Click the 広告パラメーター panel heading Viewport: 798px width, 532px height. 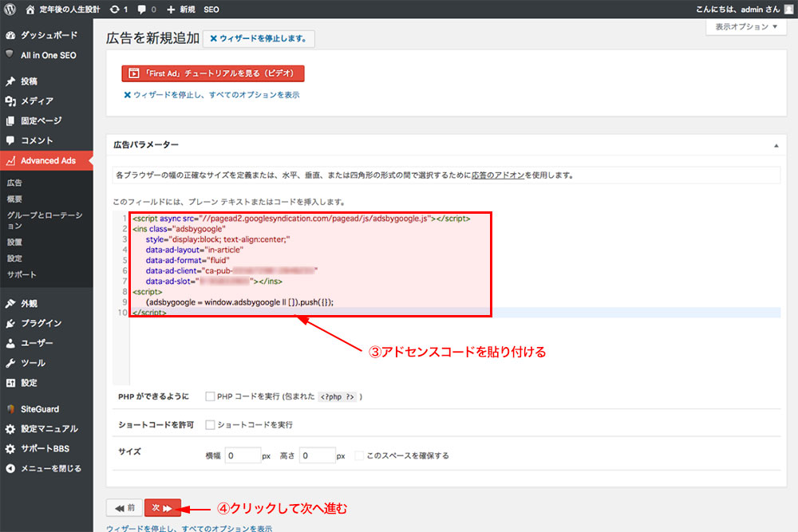tap(145, 145)
